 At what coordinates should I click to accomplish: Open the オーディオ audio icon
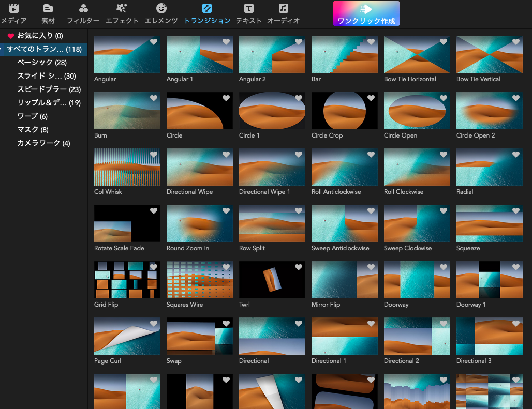(283, 9)
